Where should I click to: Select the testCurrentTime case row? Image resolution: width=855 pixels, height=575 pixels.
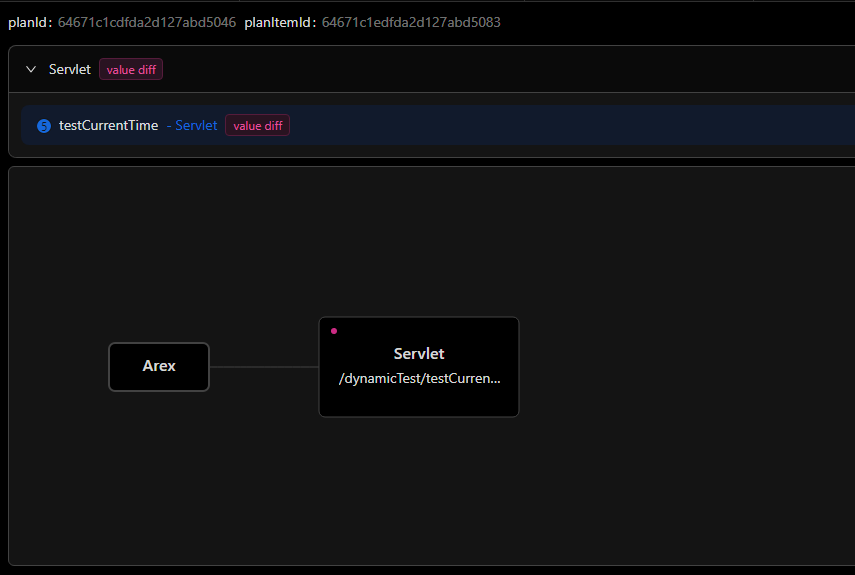438,125
